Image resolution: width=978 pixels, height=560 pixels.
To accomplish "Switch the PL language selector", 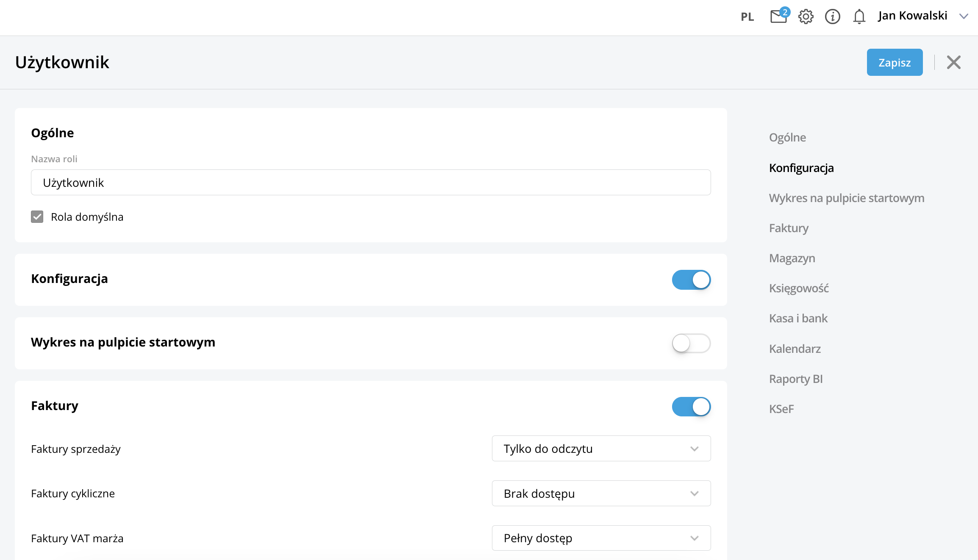I will coord(747,17).
